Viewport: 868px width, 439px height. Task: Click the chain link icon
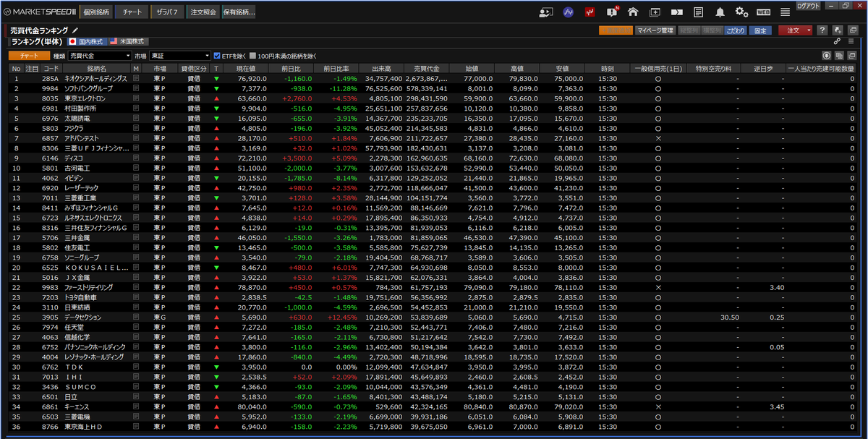point(837,41)
